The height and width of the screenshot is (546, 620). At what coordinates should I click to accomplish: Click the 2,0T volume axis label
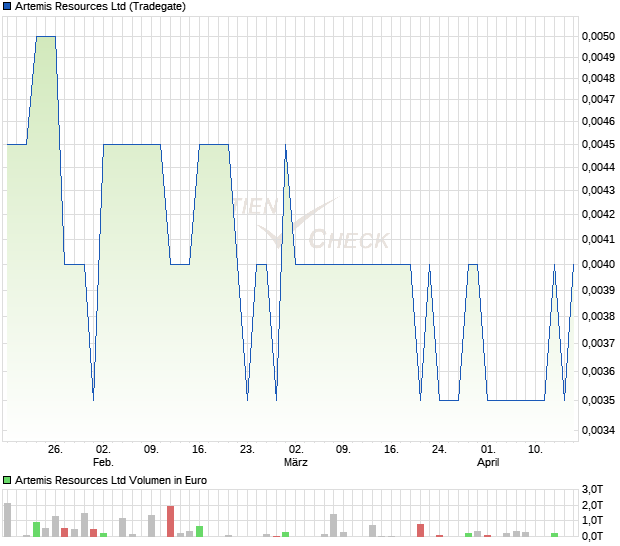point(592,505)
